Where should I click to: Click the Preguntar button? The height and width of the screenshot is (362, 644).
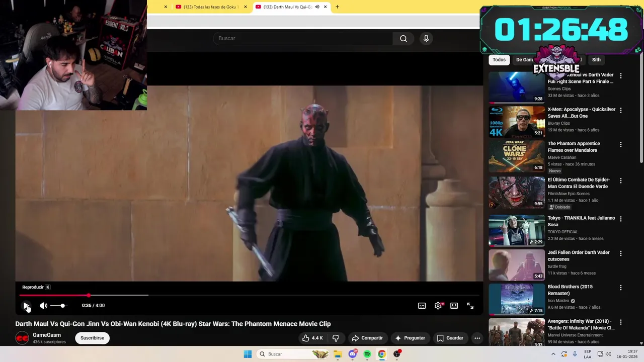point(410,338)
